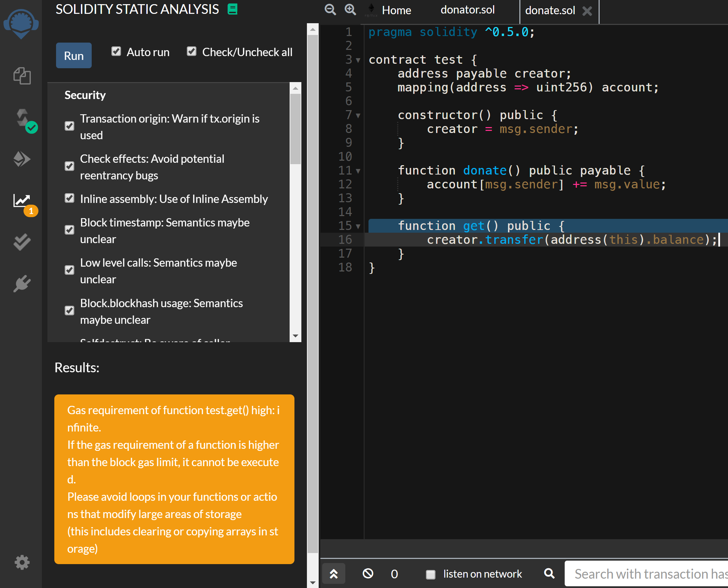Open the Plugin manager plug icon
Image resolution: width=728 pixels, height=588 pixels.
[22, 284]
